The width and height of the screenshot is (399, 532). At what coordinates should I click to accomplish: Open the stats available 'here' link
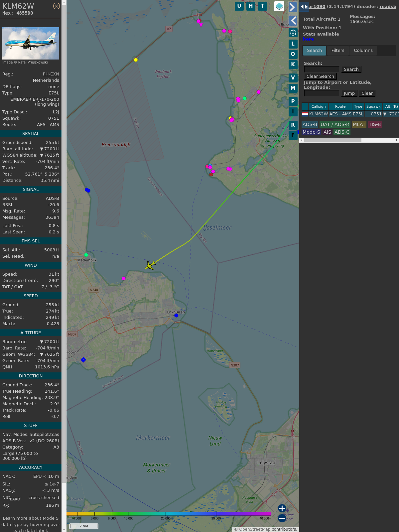coord(308,39)
